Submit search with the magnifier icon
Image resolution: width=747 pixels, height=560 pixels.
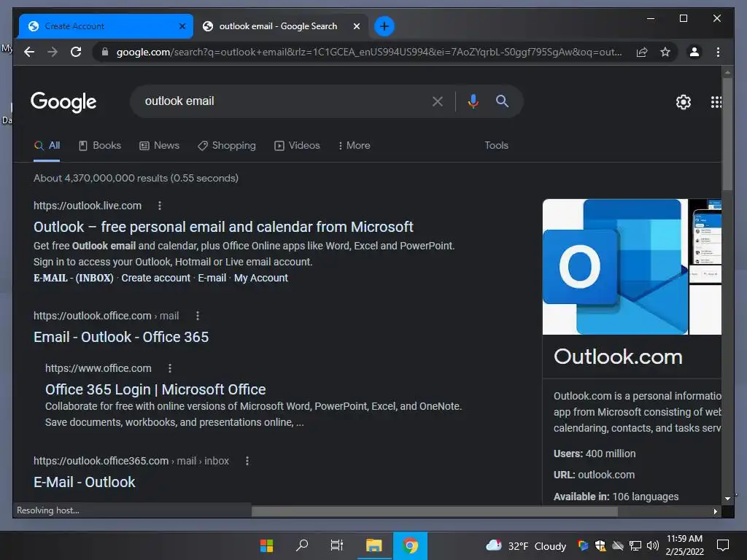(502, 101)
